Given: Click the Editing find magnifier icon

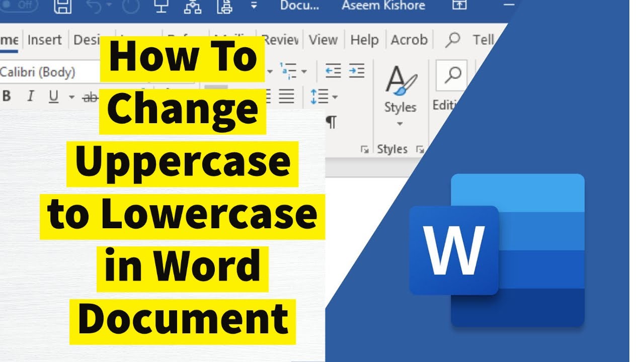Looking at the screenshot, I should click(x=451, y=76).
